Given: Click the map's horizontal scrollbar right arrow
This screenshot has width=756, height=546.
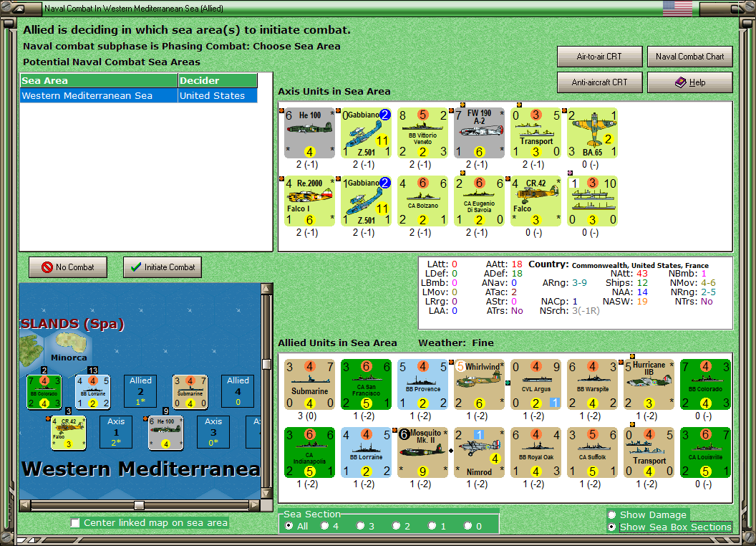Looking at the screenshot, I should (255, 505).
